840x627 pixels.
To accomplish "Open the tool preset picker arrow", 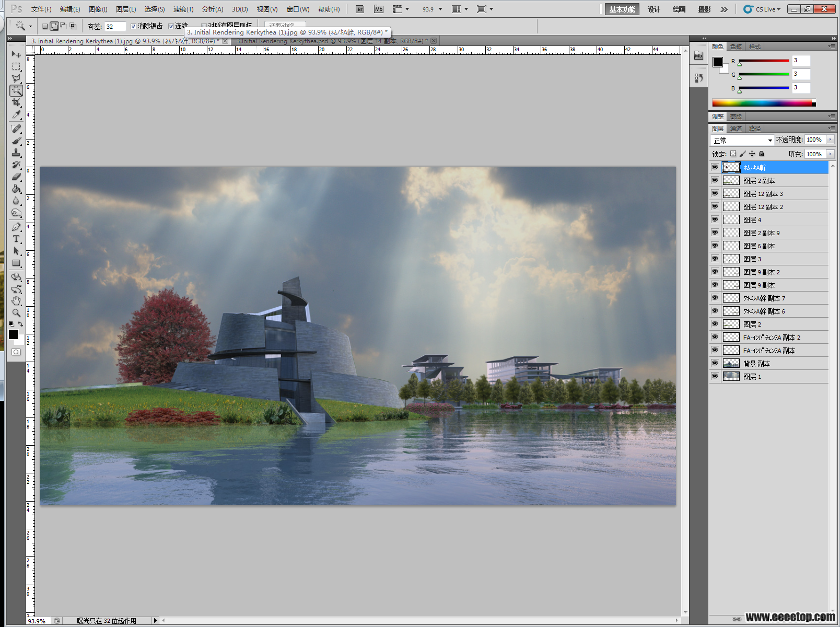I will tap(30, 26).
